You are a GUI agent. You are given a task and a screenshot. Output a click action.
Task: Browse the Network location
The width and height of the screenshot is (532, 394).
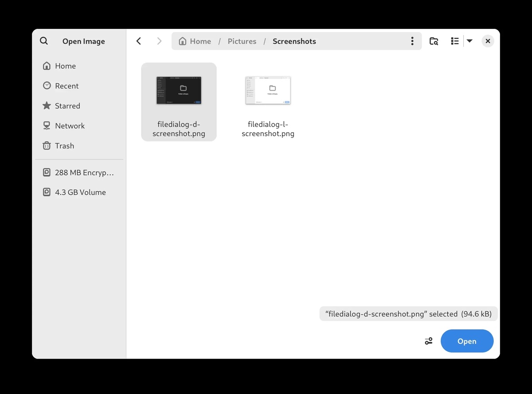point(70,126)
